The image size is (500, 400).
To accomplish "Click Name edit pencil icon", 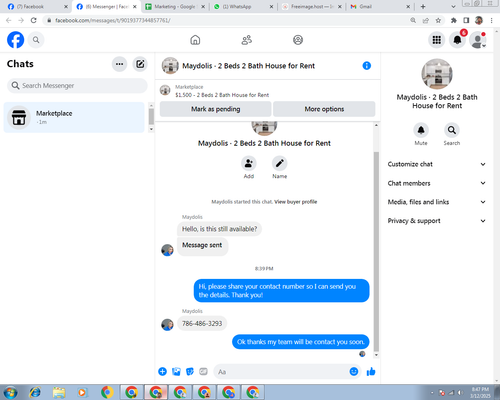I will 279,163.
